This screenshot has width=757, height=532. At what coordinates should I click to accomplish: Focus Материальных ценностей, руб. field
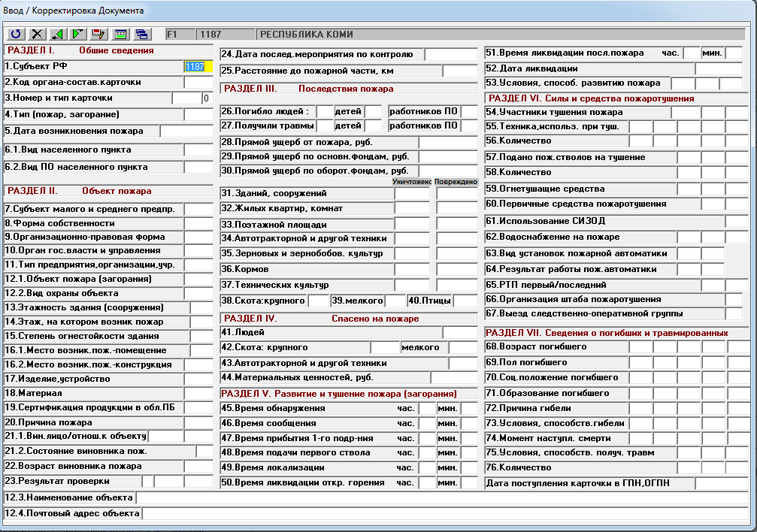[x=454, y=377]
